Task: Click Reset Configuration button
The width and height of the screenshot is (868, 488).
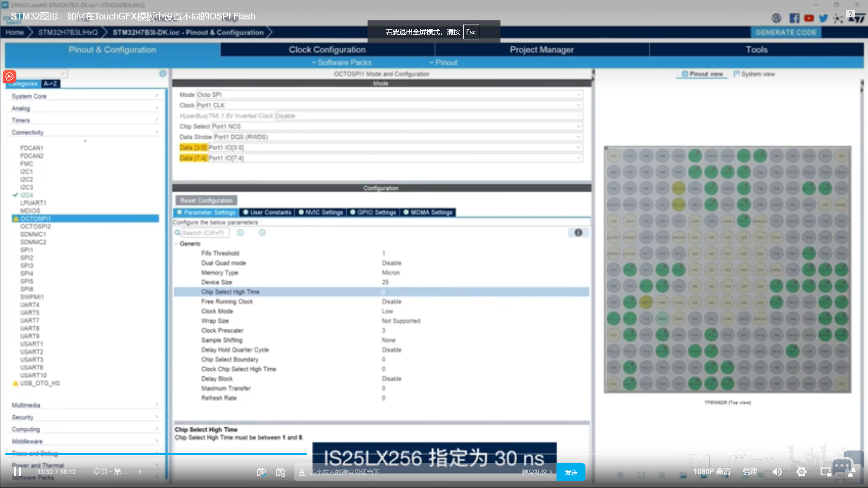Action: tap(206, 200)
